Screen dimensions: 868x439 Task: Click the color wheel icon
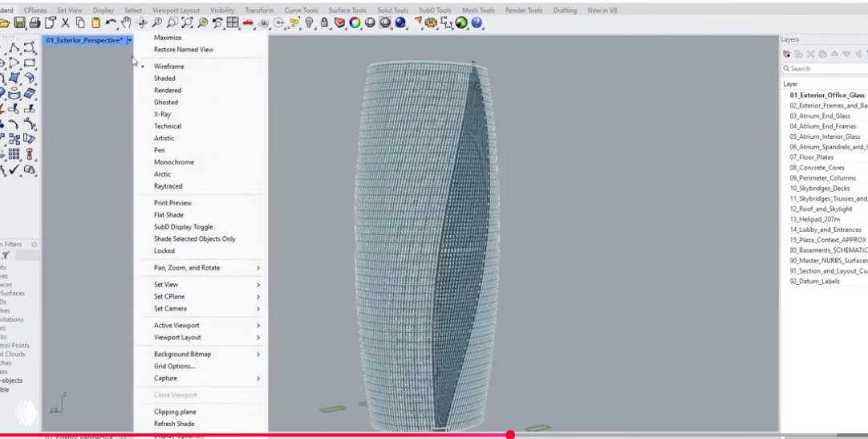(x=355, y=23)
